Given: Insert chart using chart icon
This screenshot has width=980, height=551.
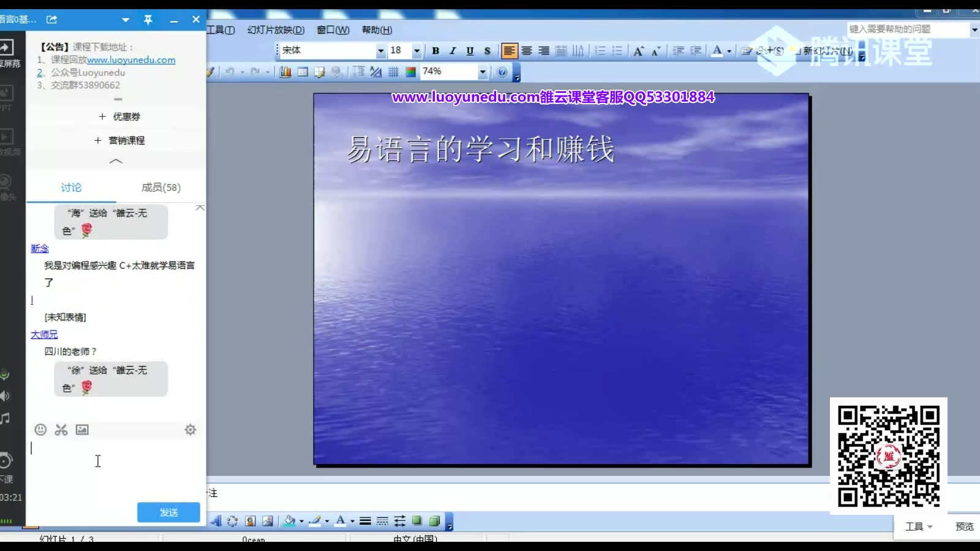Looking at the screenshot, I should (x=285, y=72).
